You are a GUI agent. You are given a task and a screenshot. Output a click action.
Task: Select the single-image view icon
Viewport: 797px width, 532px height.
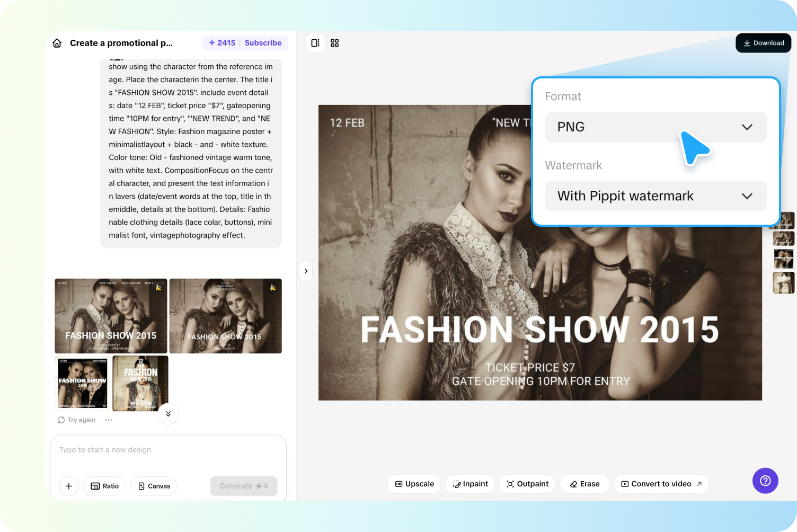point(315,43)
